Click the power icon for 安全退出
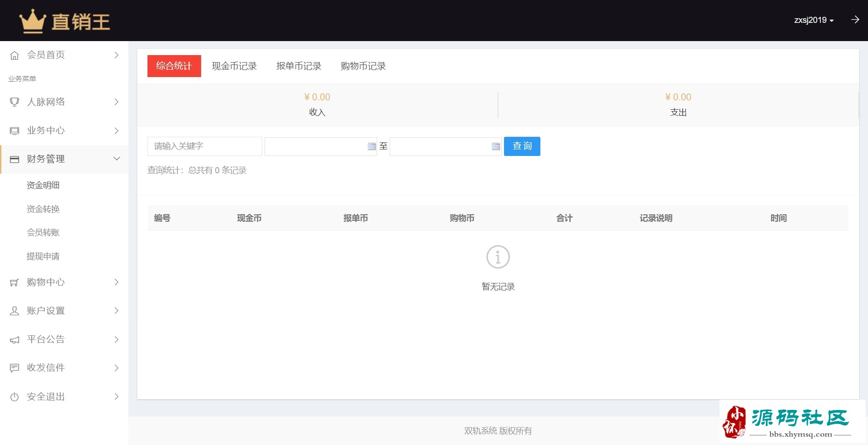 pos(14,397)
